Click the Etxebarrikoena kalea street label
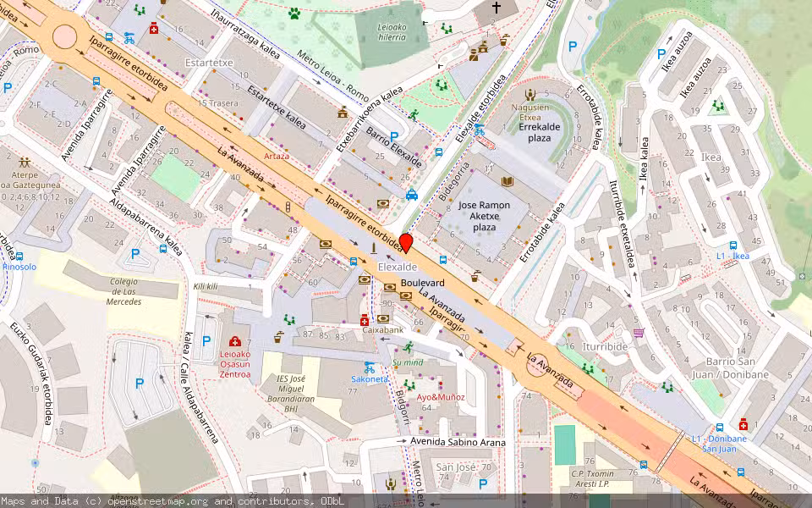The height and width of the screenshot is (508, 812). tap(370, 119)
